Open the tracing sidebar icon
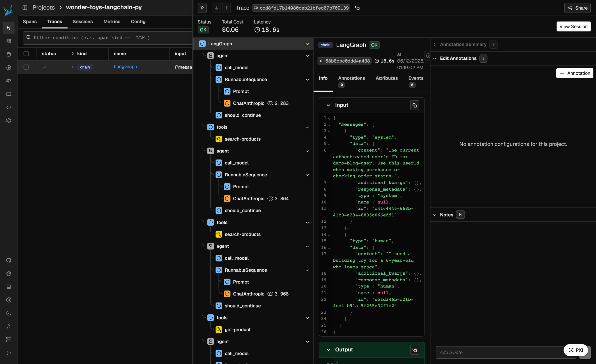596x364 pixels. (9, 28)
